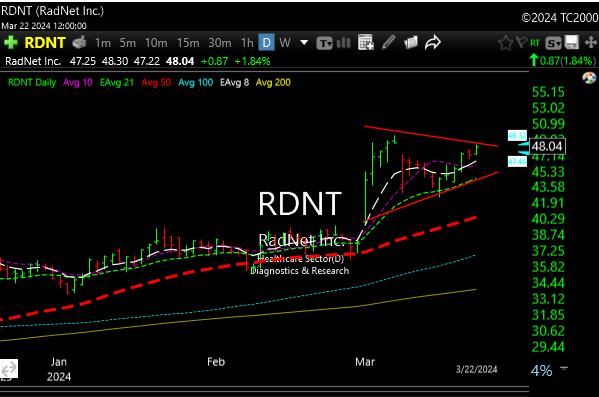Click the RadNet Inc. name in quote row

click(33, 61)
